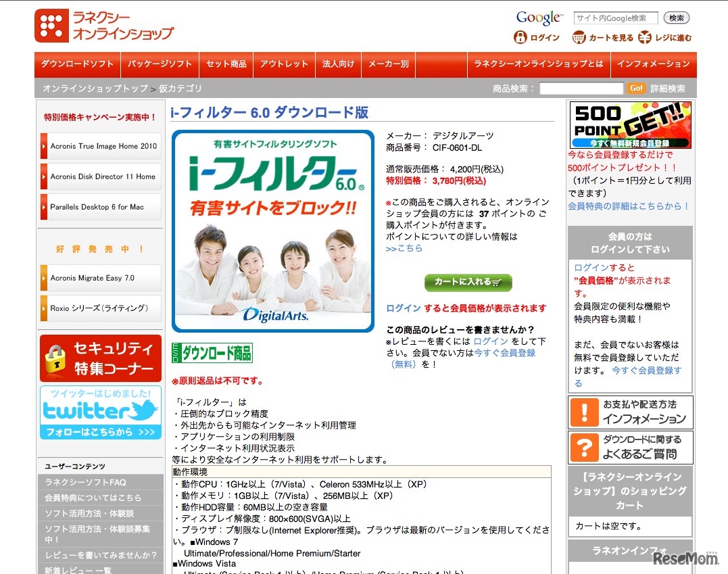Click the cart icon beside カートを見る
Viewport: 728px width, 574px height.
pos(579,37)
